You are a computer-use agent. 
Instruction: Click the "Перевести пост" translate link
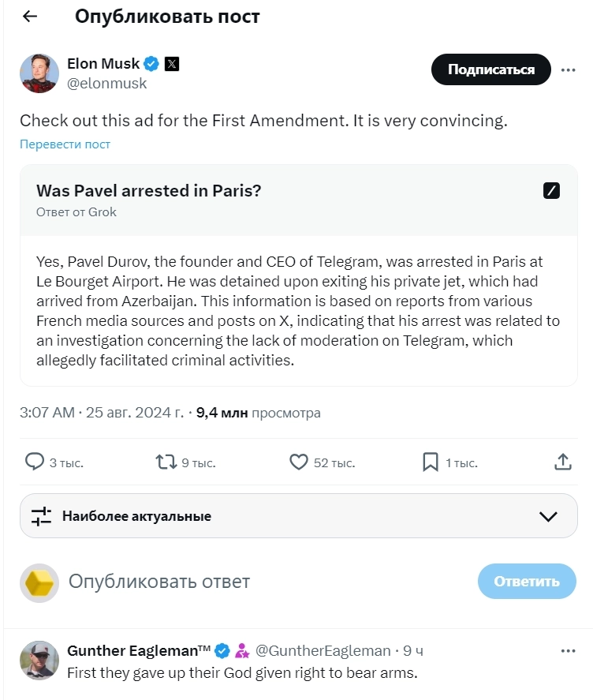tap(65, 144)
